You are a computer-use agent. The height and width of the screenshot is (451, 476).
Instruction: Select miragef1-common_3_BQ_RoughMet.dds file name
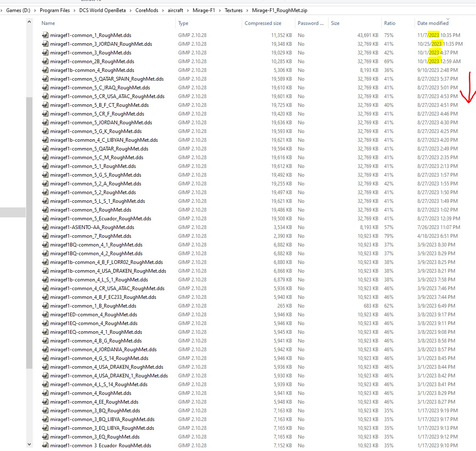point(95,411)
